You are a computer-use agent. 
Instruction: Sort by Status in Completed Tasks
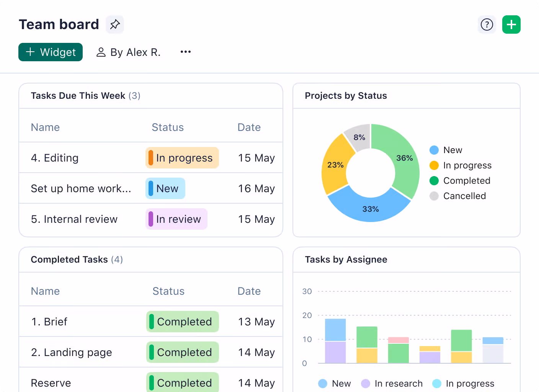(168, 291)
